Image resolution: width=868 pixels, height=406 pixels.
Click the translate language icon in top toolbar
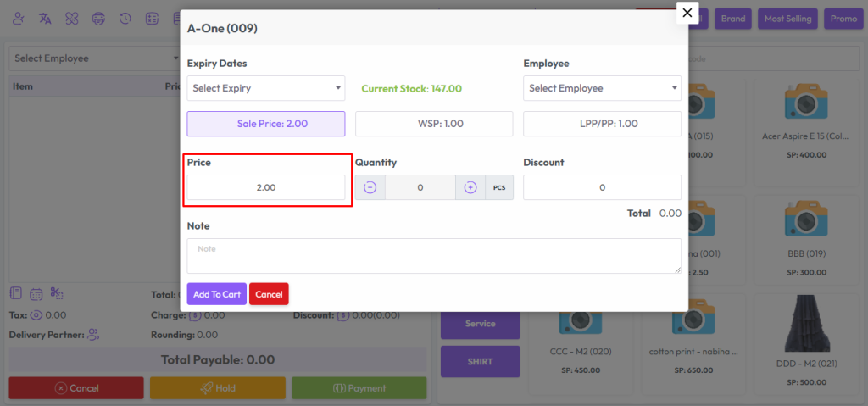[45, 19]
